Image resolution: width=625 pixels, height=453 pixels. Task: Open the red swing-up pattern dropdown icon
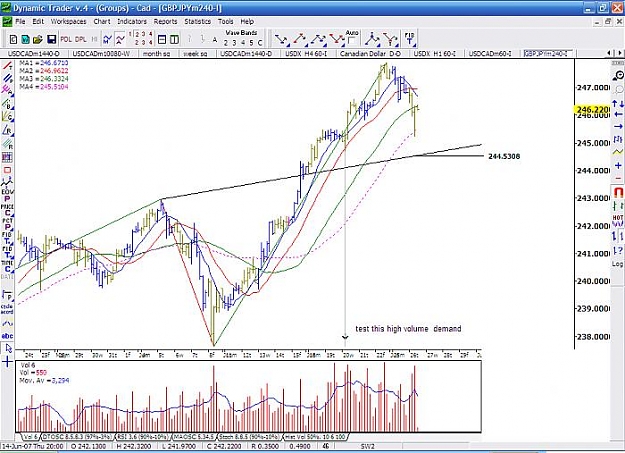click(300, 40)
